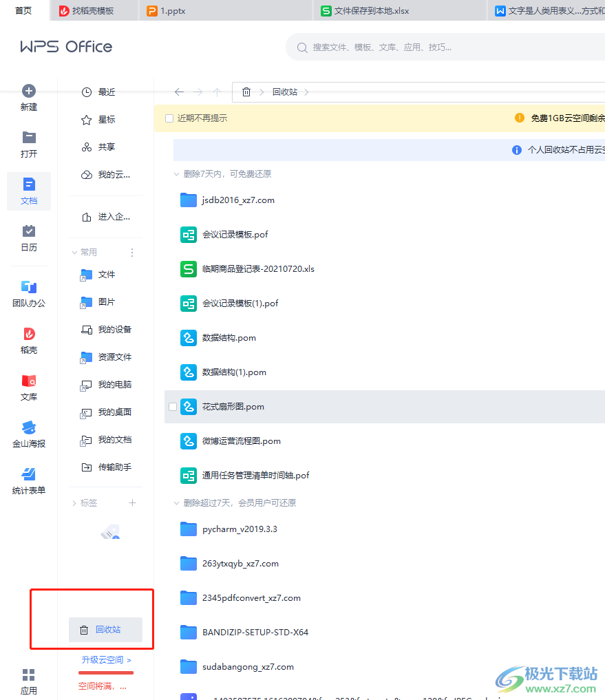The width and height of the screenshot is (605, 700).
Task: Switch to the 文字是人类用表义 document tab
Action: 547,11
